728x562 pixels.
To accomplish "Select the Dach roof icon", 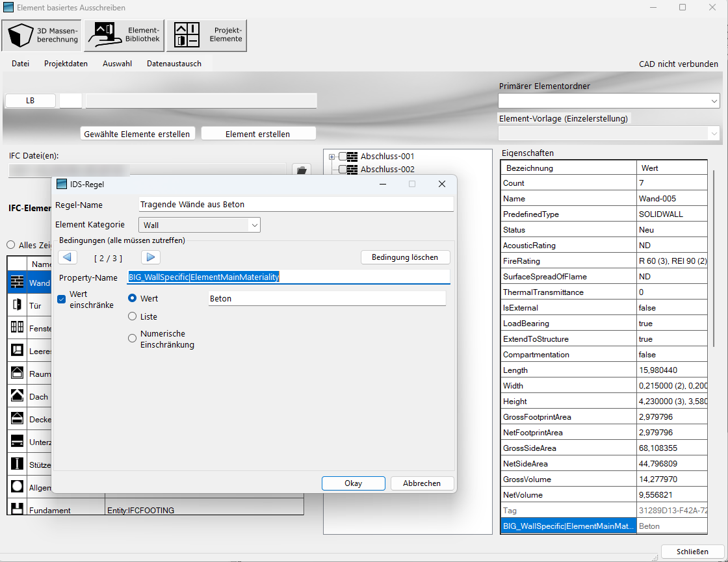I will (x=17, y=396).
